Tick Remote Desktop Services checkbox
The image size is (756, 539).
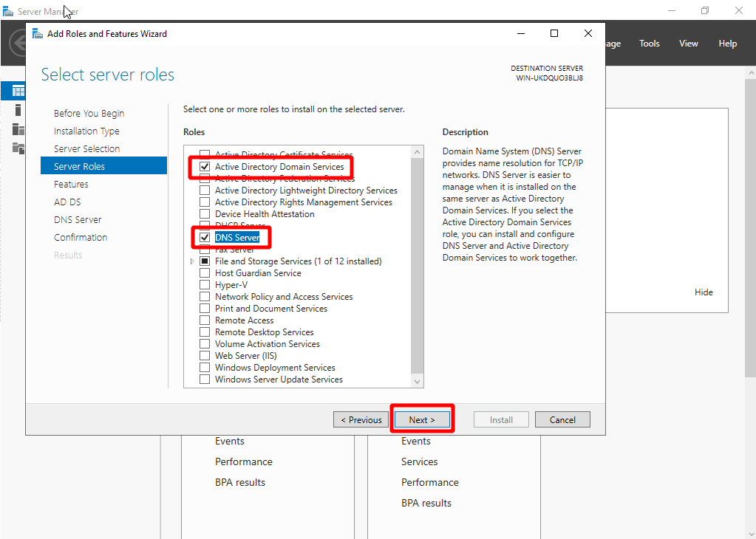point(205,332)
